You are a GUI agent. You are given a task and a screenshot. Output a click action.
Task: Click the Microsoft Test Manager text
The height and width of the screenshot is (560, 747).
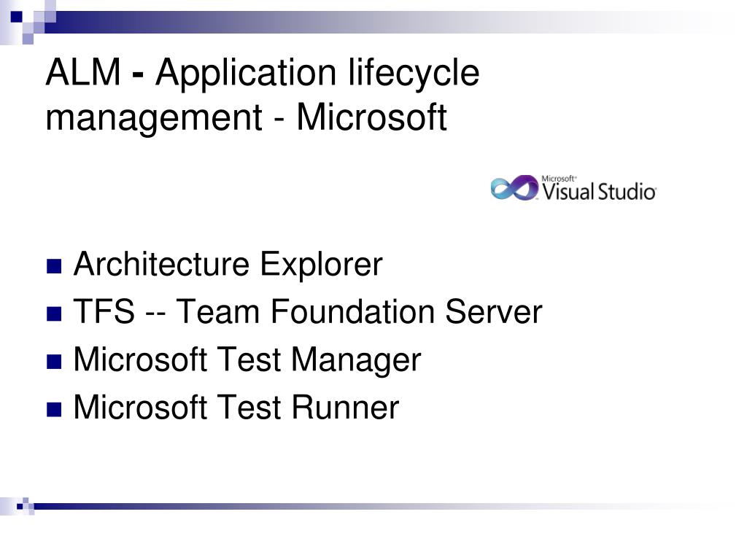point(247,360)
